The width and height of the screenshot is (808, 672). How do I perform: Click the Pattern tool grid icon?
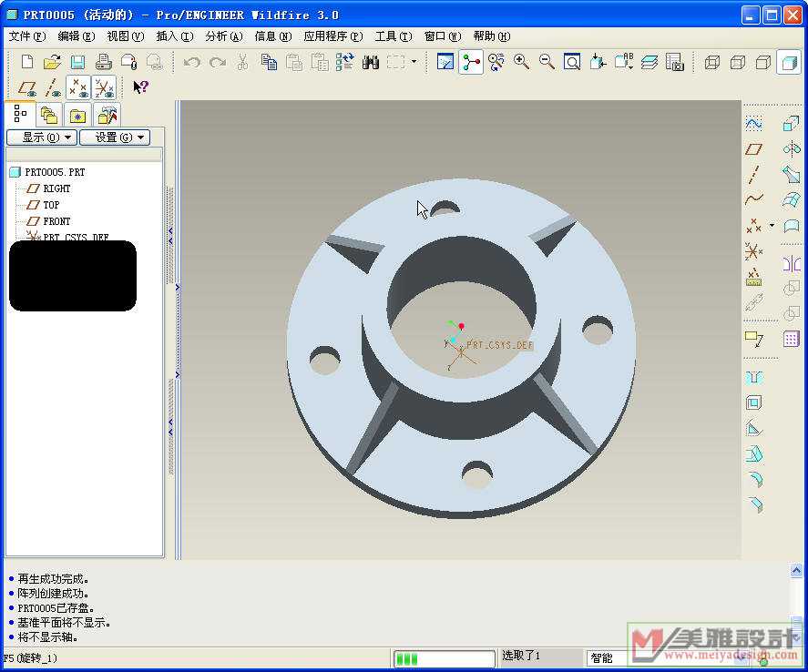[x=792, y=340]
